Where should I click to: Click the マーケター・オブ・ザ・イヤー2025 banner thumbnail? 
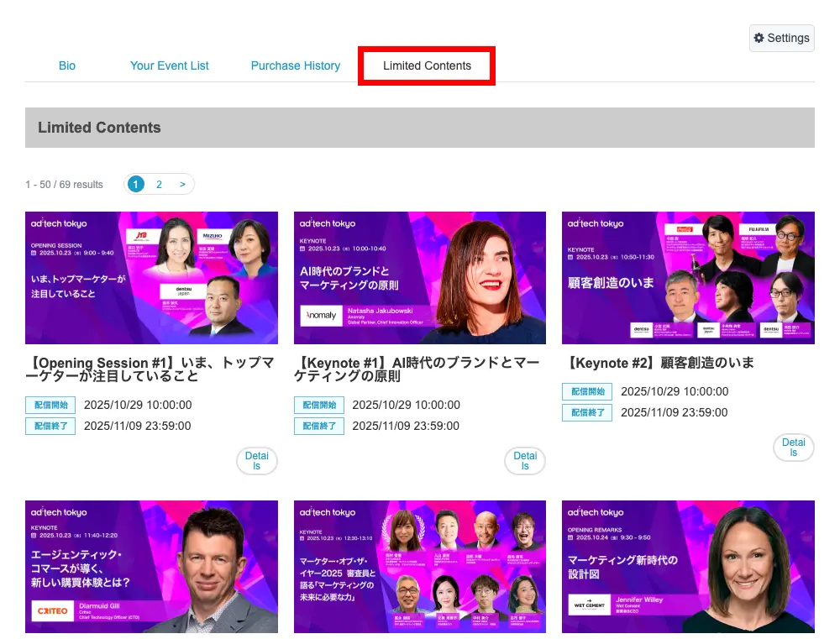click(420, 566)
